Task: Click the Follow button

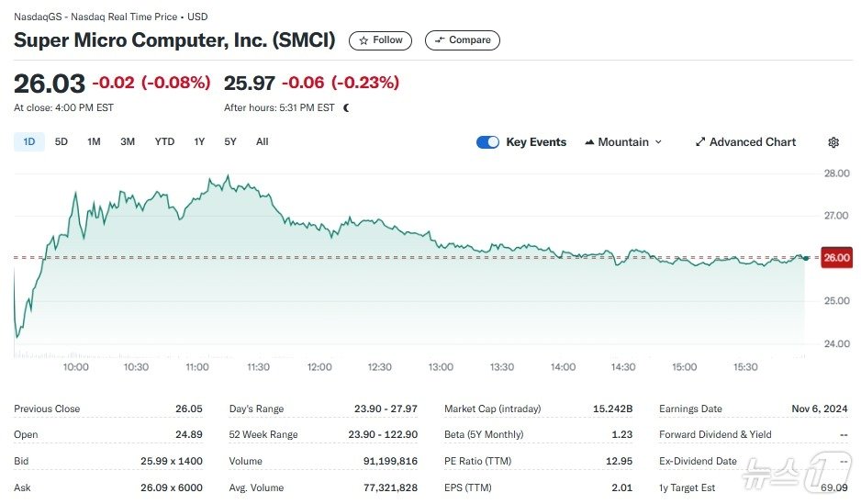Action: [x=381, y=40]
